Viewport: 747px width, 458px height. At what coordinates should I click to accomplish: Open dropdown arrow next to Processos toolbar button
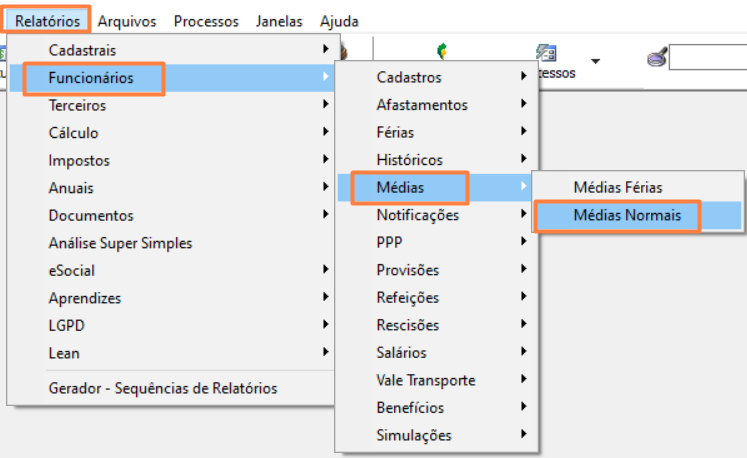pyautogui.click(x=596, y=62)
